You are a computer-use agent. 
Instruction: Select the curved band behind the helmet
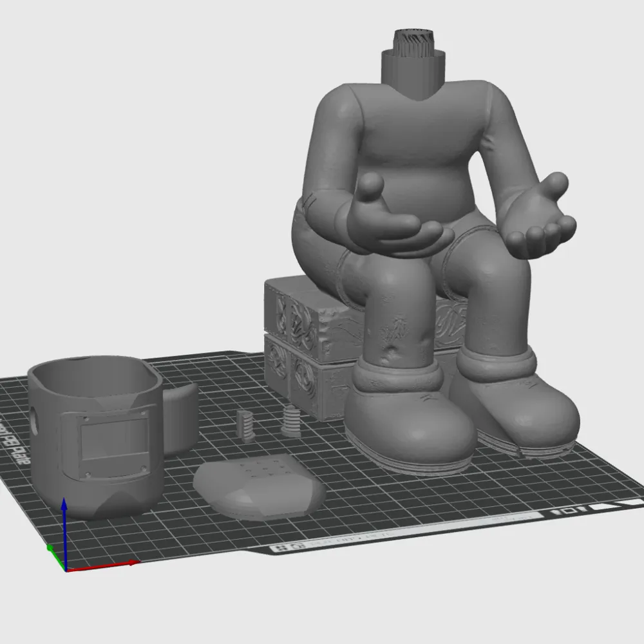coord(180,418)
